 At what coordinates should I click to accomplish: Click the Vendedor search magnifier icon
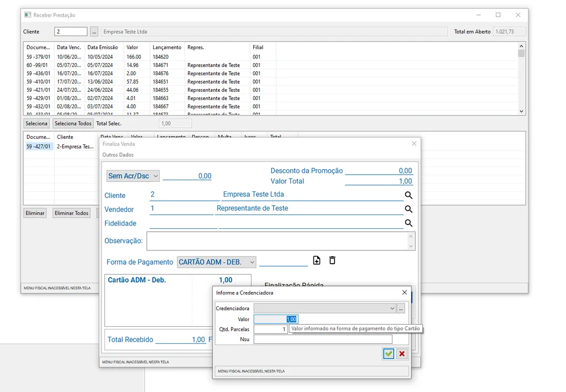point(408,209)
